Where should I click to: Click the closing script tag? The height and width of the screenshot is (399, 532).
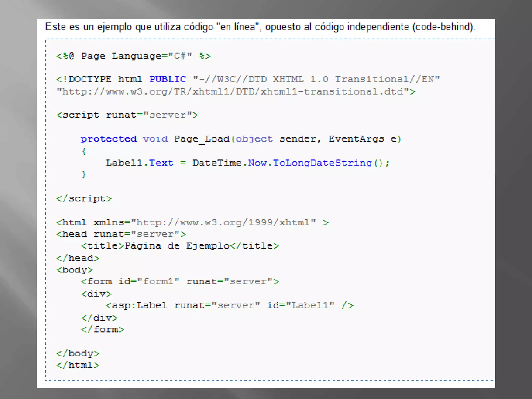point(84,199)
